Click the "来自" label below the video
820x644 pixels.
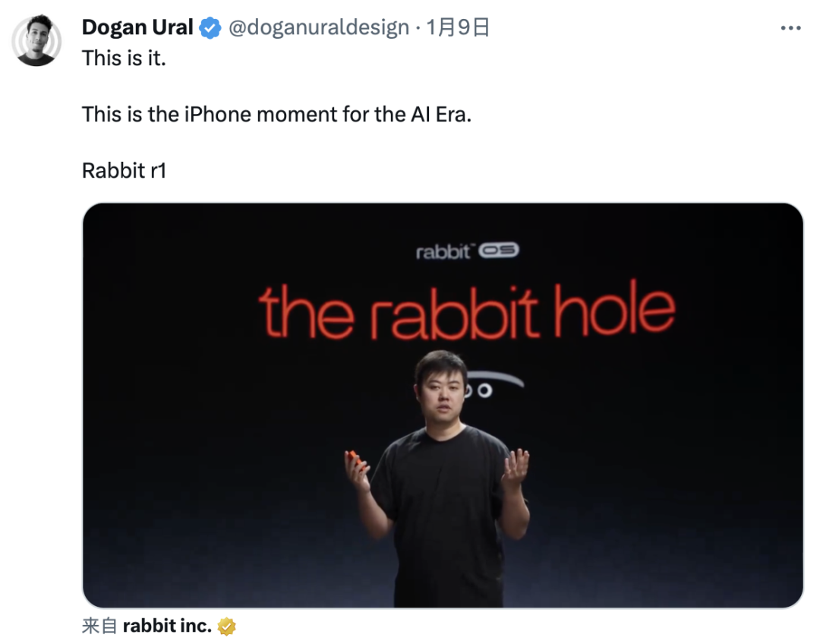99,627
